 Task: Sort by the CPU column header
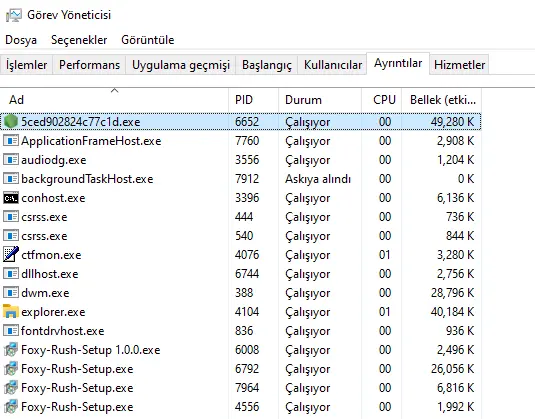[381, 100]
